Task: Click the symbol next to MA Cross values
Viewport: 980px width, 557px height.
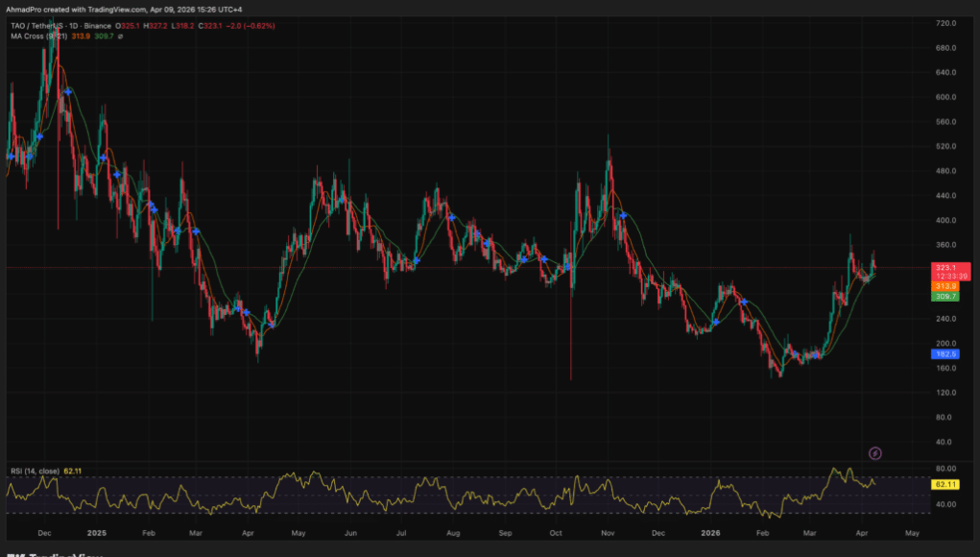Action: tap(121, 36)
